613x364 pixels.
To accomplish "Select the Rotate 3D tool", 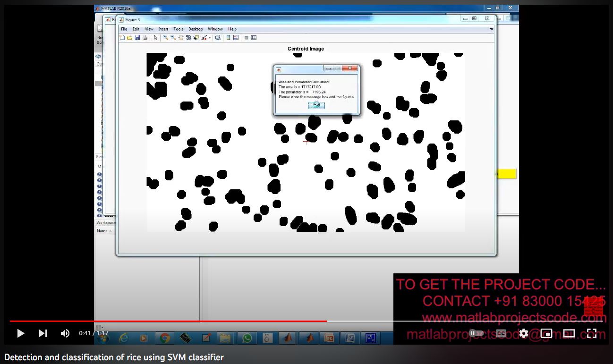I will click(x=188, y=38).
